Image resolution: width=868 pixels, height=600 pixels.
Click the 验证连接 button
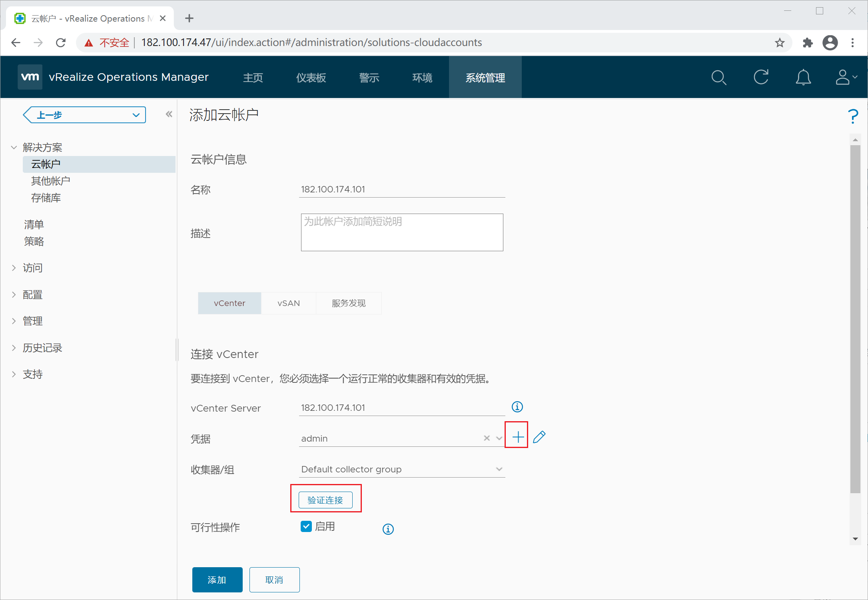click(325, 500)
